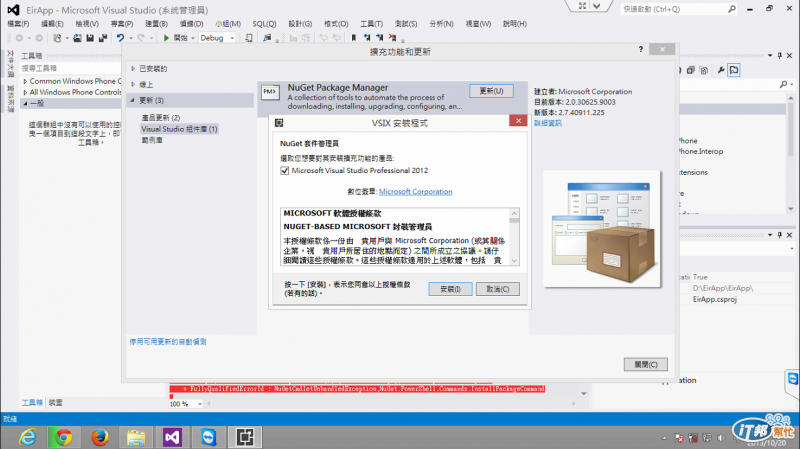Click the full screen icon in the top notch
800x449 pixels.
point(582,6)
